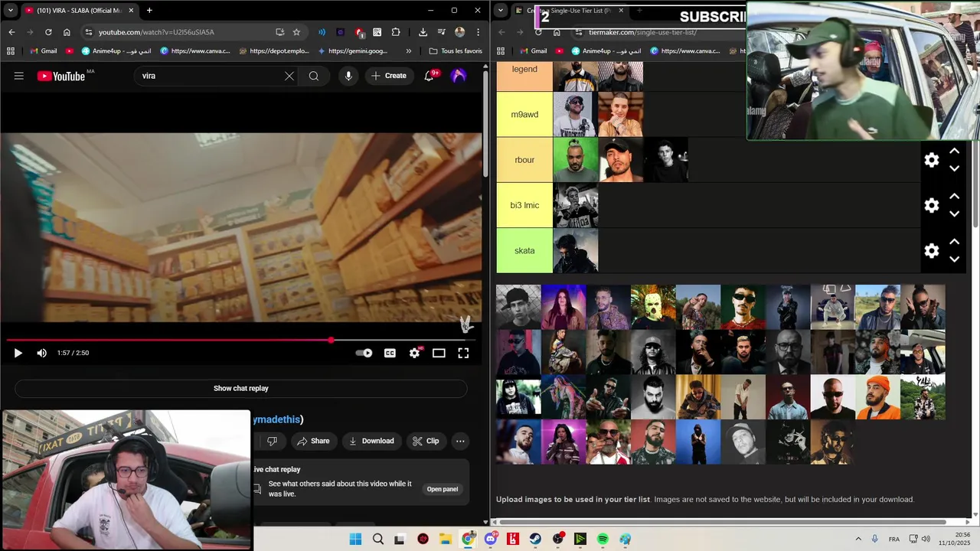Move rbour tier up with arrow
This screenshot has width=980, height=551.
pyautogui.click(x=955, y=152)
